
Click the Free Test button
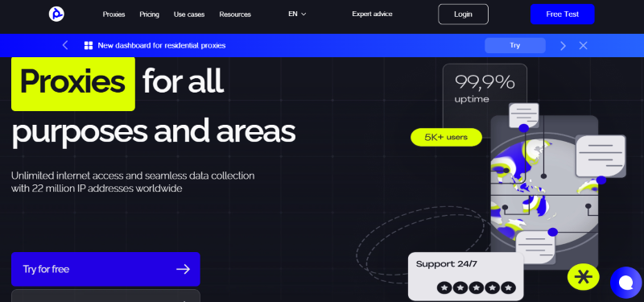point(562,14)
